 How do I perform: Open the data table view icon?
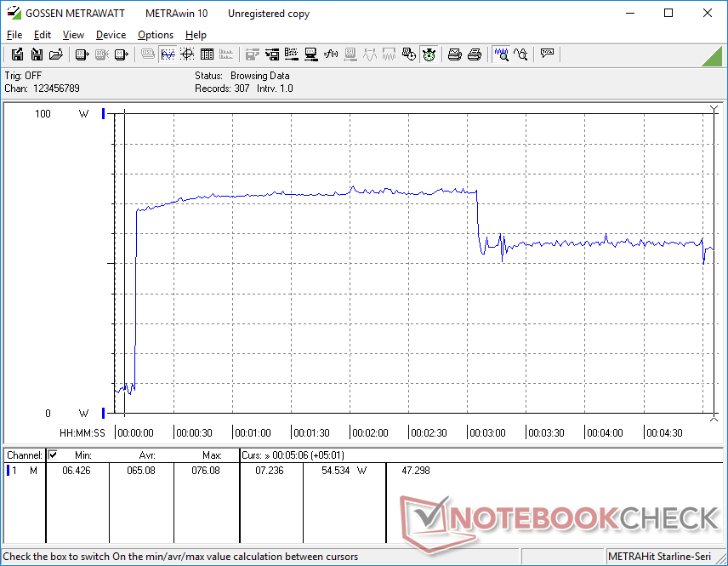point(207,54)
